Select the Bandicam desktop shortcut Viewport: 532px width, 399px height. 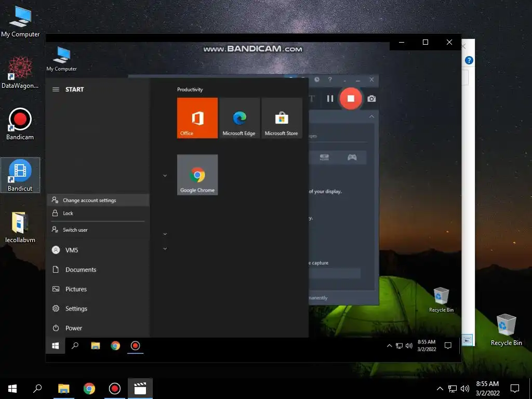click(x=20, y=124)
